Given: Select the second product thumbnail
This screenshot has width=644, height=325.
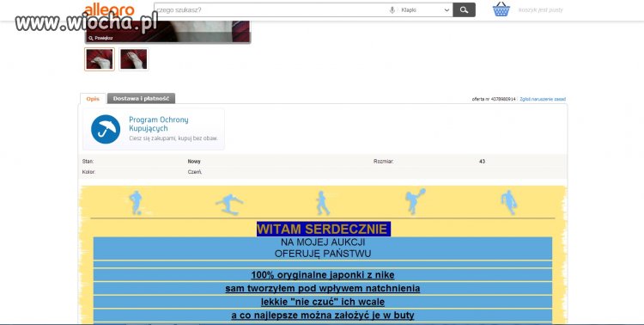Looking at the screenshot, I should pyautogui.click(x=133, y=59).
